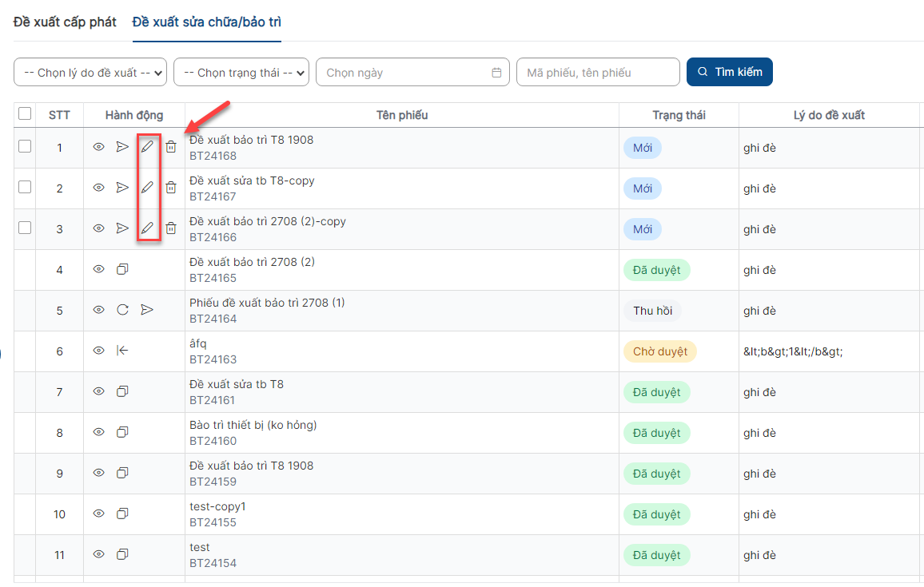Click the name test-copy1

[217, 506]
